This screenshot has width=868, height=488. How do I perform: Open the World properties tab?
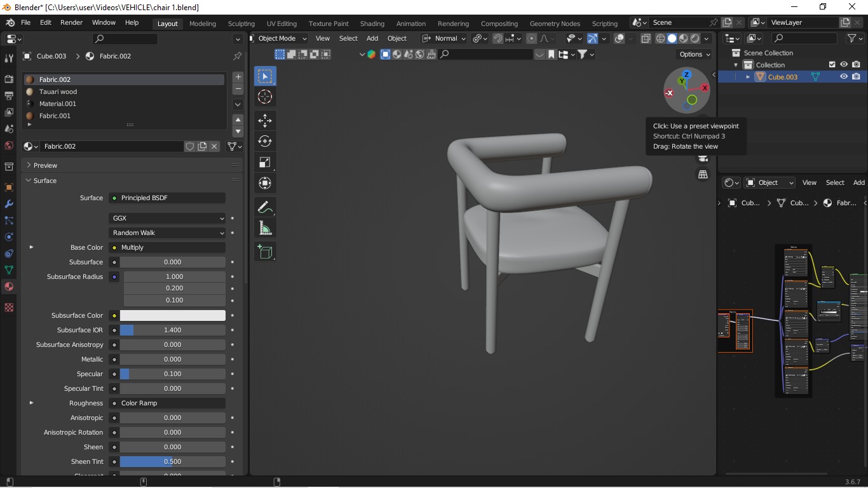tap(9, 146)
